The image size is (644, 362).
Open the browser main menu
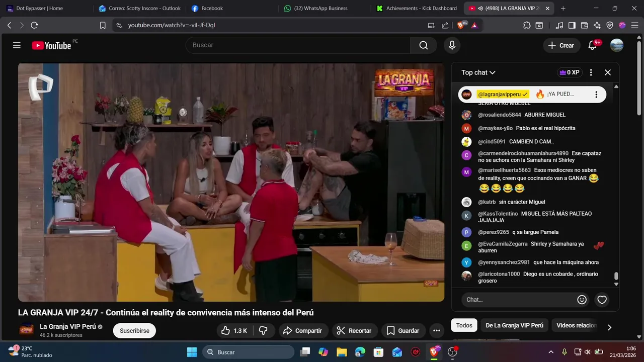click(634, 25)
